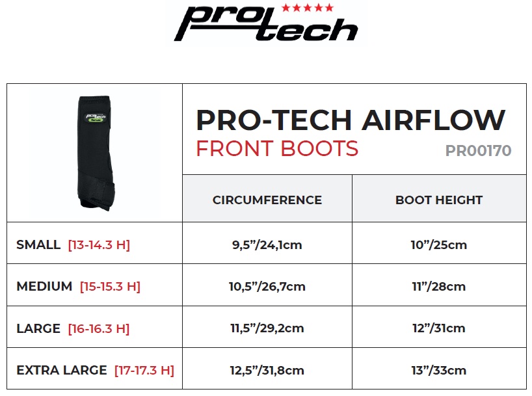
Task: Select the 9,5"/24,1cm circumference cell
Action: (x=267, y=245)
